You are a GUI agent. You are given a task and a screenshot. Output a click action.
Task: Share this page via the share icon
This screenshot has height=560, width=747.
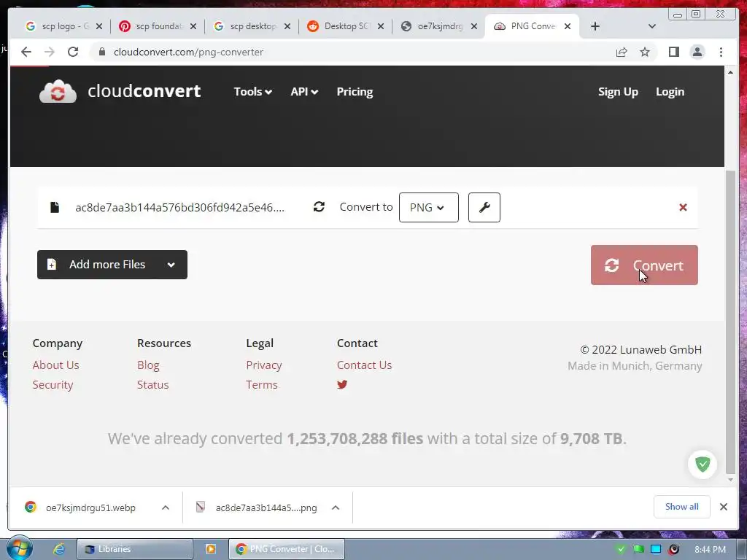pos(622,52)
